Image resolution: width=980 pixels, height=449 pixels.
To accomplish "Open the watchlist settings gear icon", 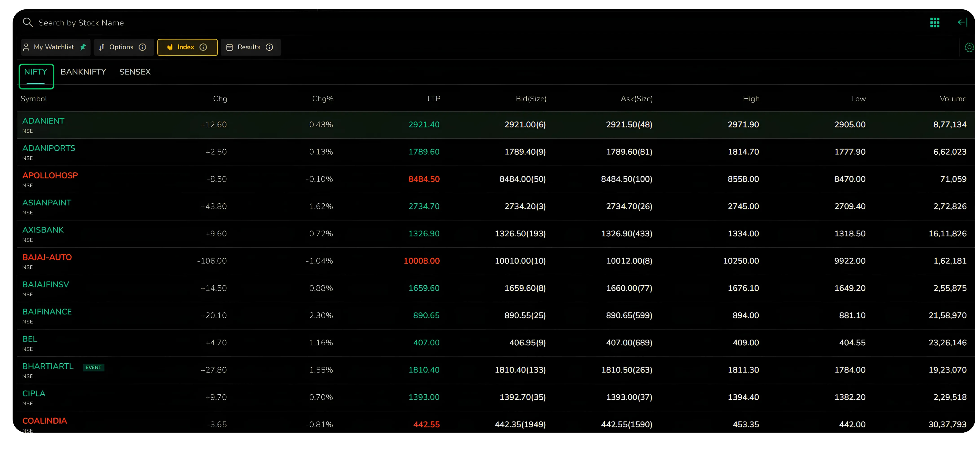I will pyautogui.click(x=969, y=47).
